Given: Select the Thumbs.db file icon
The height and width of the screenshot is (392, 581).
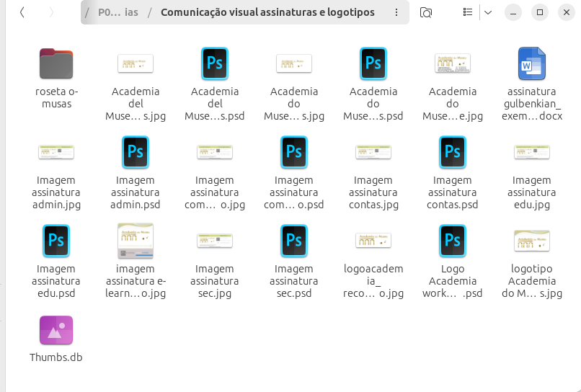Looking at the screenshot, I should click(x=56, y=330).
